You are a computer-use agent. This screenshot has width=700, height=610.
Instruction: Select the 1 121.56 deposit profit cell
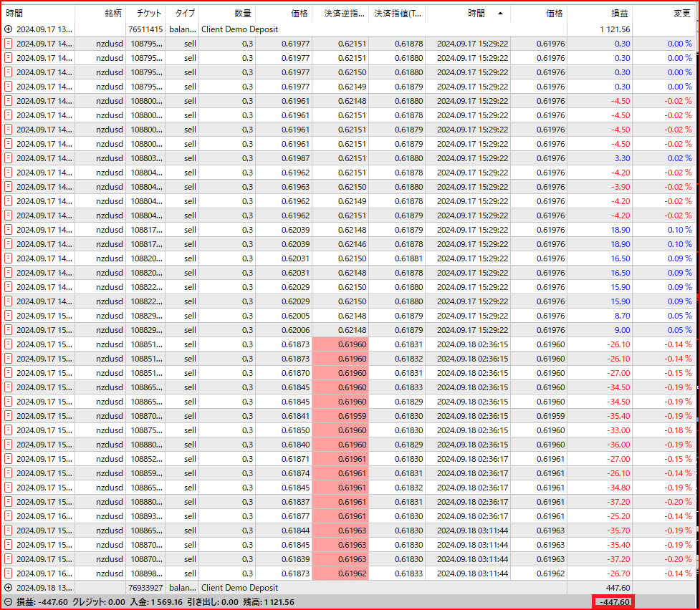[x=600, y=29]
